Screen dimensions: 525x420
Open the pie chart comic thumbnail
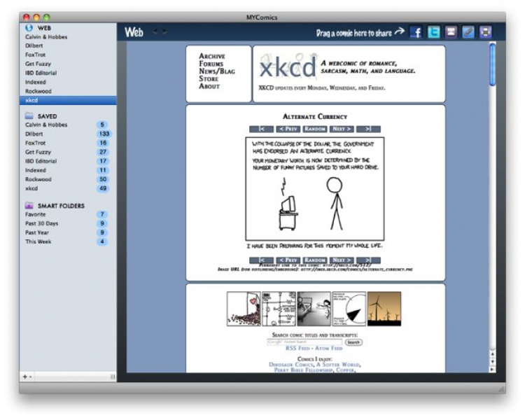349,309
